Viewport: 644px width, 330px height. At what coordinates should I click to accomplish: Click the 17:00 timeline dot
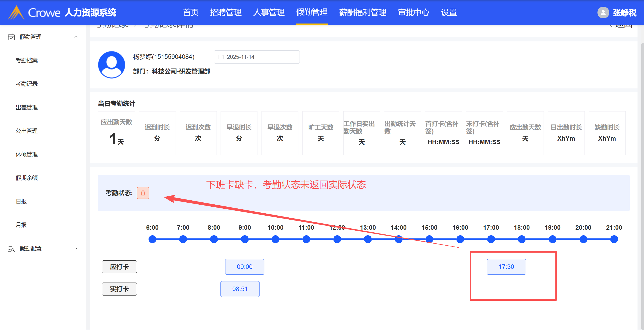491,239
